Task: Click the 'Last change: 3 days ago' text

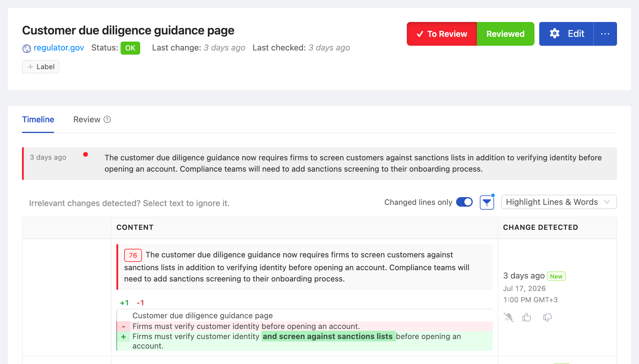Action: (199, 48)
